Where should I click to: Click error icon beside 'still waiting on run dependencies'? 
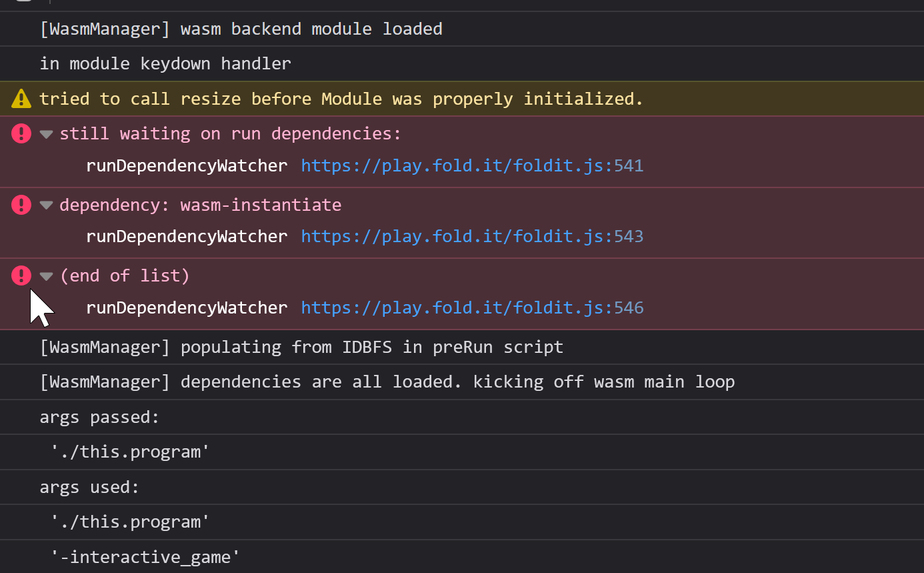click(x=21, y=134)
